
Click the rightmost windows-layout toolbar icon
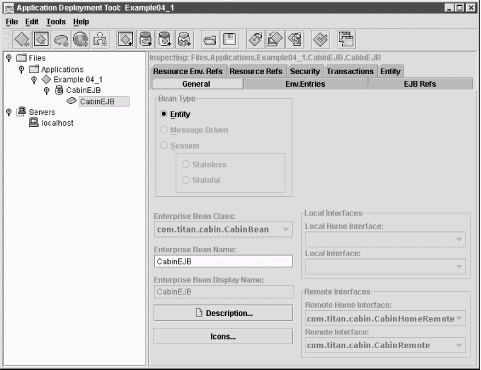346,39
